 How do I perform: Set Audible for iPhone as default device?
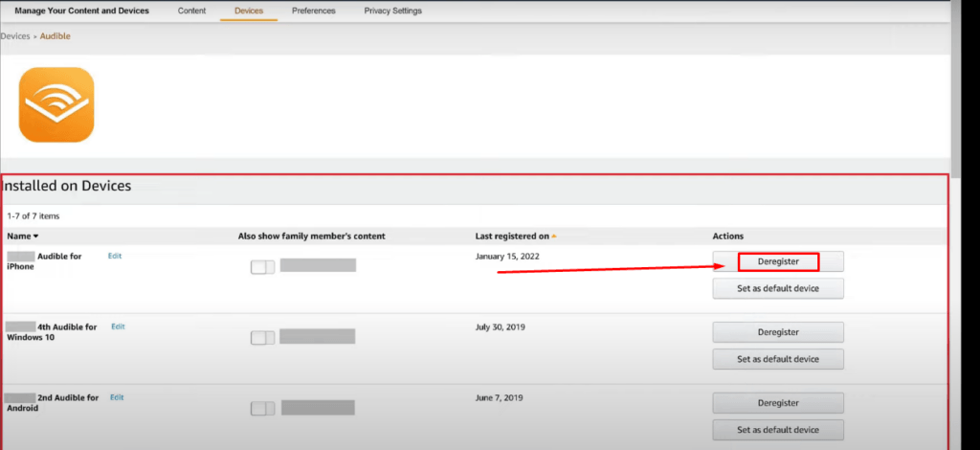click(x=778, y=289)
